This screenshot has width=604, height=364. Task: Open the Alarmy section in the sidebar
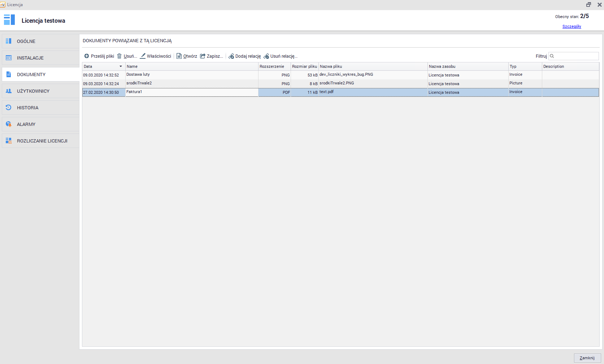(x=26, y=124)
